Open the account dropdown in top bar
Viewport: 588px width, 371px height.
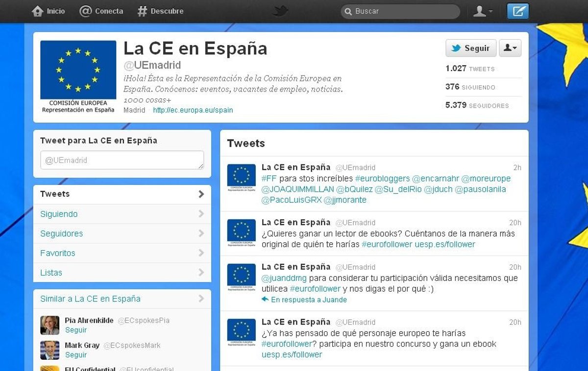point(483,11)
